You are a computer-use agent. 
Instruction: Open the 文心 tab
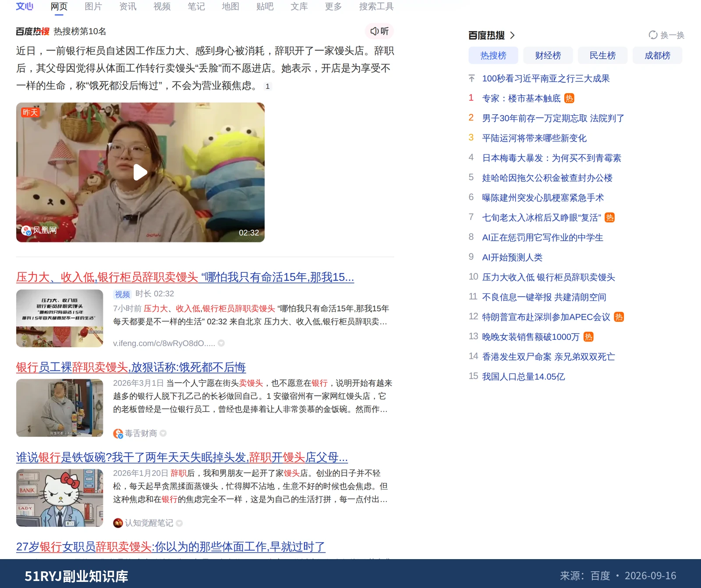coord(25,7)
